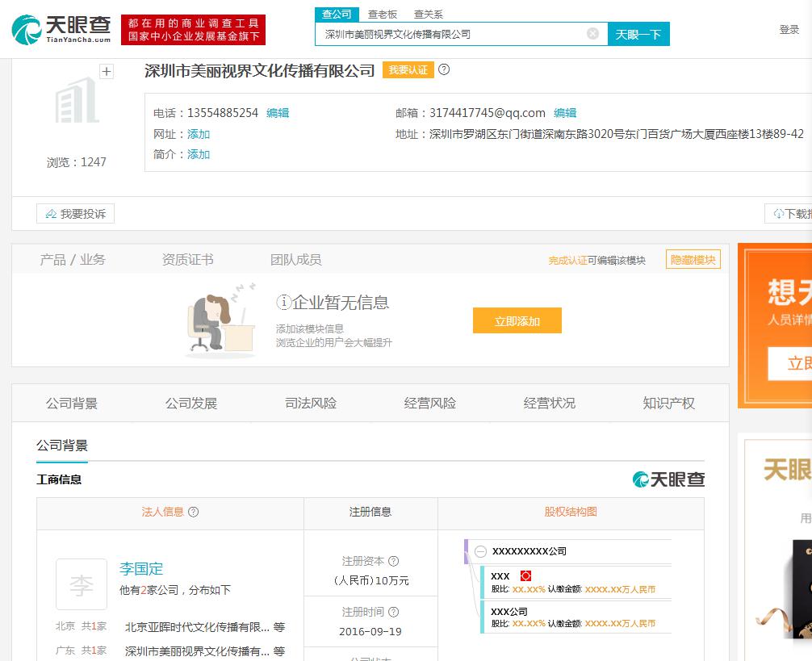The image size is (812, 661).
Task: Click the TianYanCha logo
Action: (x=61, y=30)
